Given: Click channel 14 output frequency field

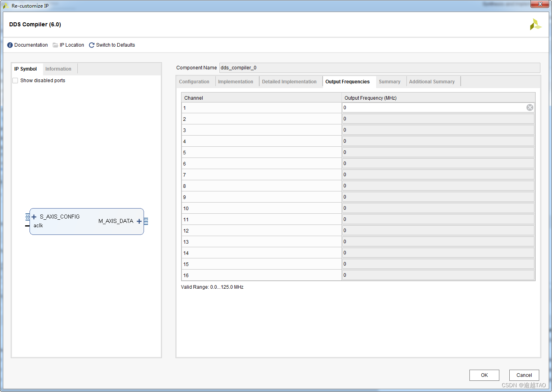Looking at the screenshot, I should (x=438, y=253).
